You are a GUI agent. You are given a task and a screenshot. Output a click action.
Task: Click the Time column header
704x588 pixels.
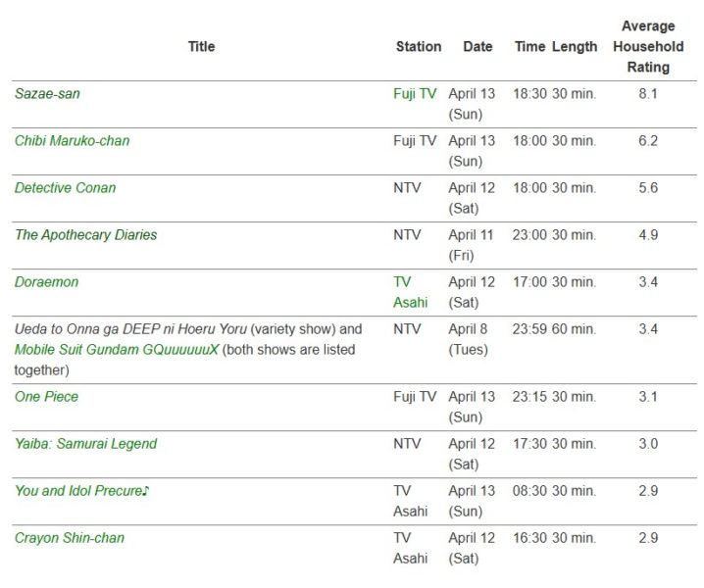(x=529, y=47)
